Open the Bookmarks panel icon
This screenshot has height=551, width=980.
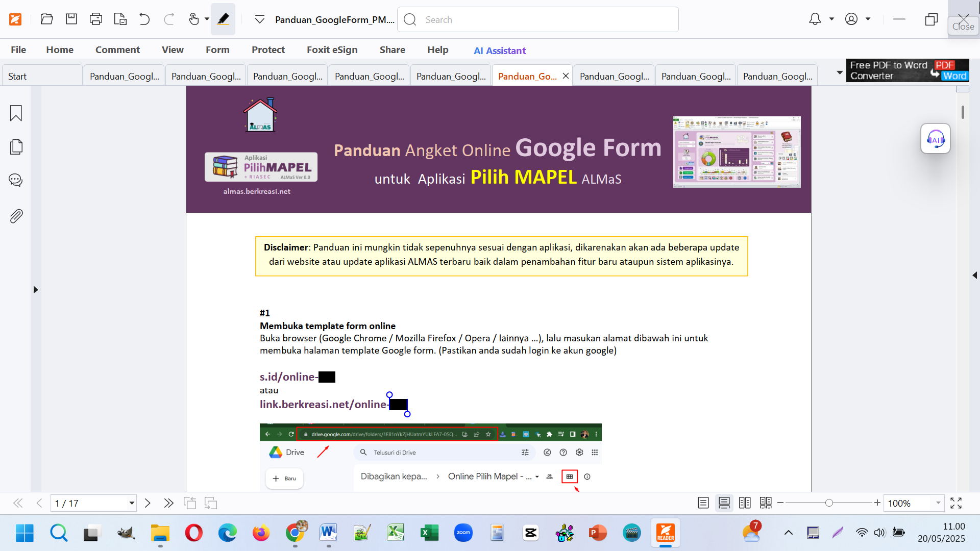tap(16, 113)
